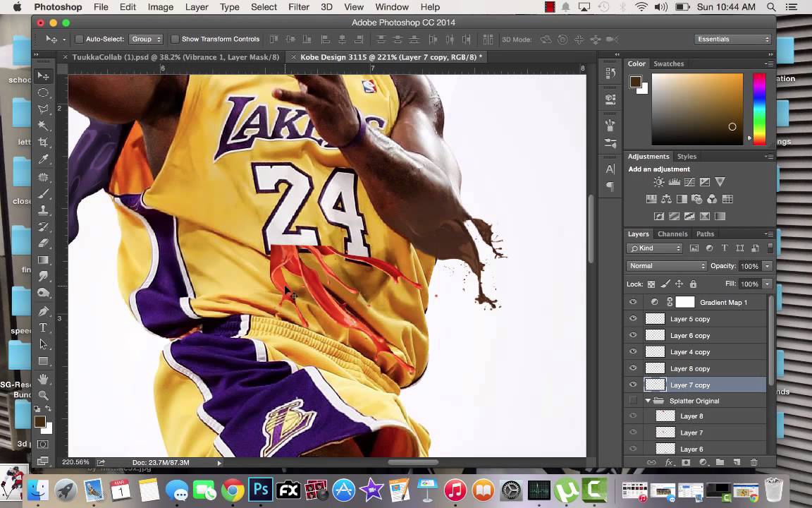The width and height of the screenshot is (812, 508).
Task: Open the Fill slider dropdown arrow
Action: click(768, 284)
